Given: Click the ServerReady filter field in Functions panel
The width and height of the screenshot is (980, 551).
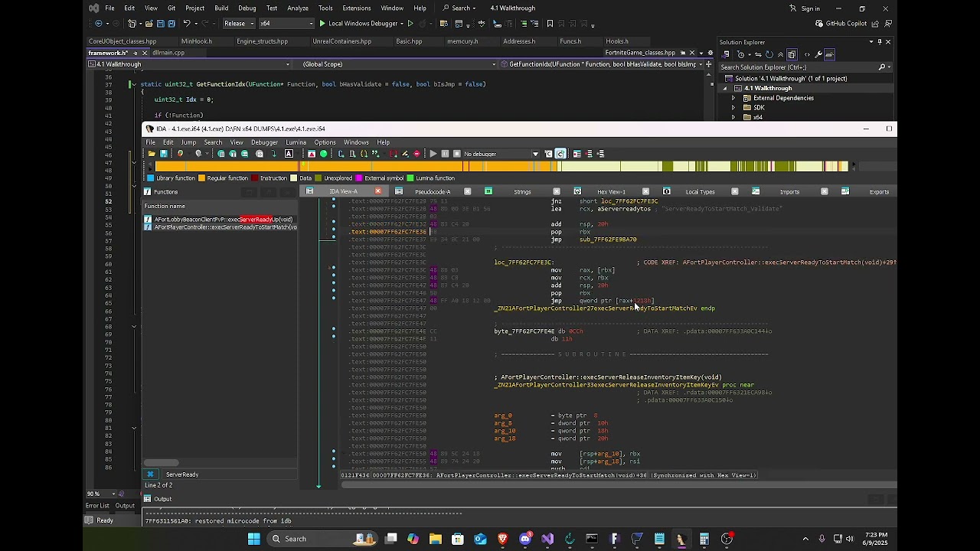Looking at the screenshot, I should point(230,474).
